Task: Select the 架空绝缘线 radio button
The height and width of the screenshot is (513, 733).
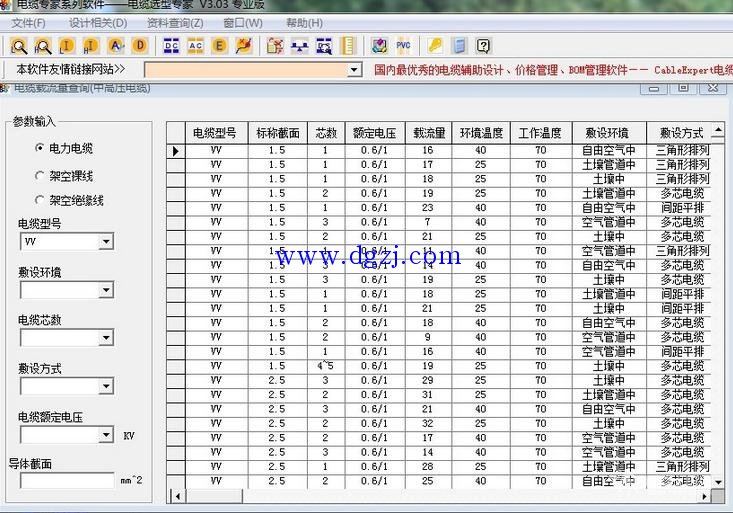Action: tap(40, 200)
